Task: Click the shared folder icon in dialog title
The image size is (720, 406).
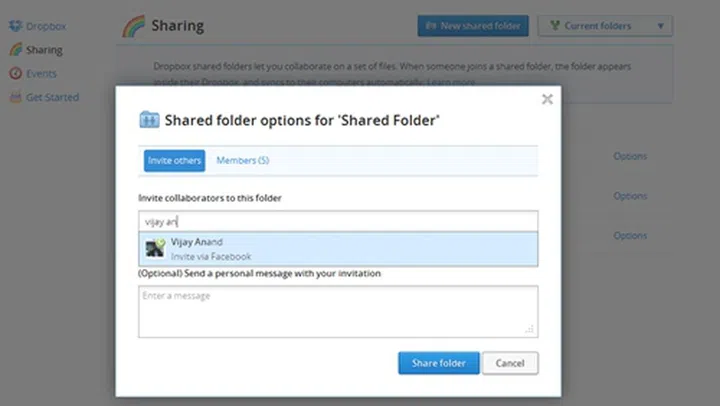Action: (149, 120)
